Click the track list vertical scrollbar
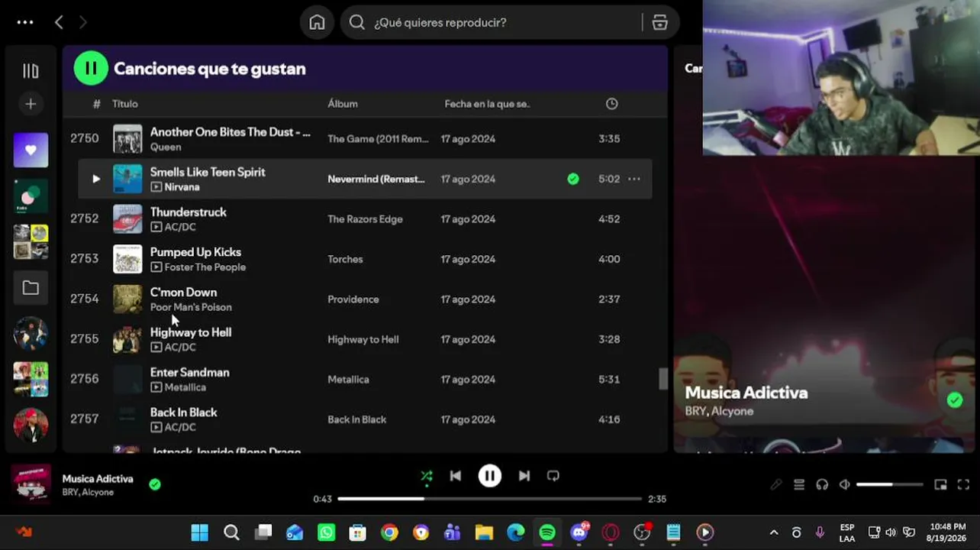Viewport: 980px width, 550px height. (663, 378)
